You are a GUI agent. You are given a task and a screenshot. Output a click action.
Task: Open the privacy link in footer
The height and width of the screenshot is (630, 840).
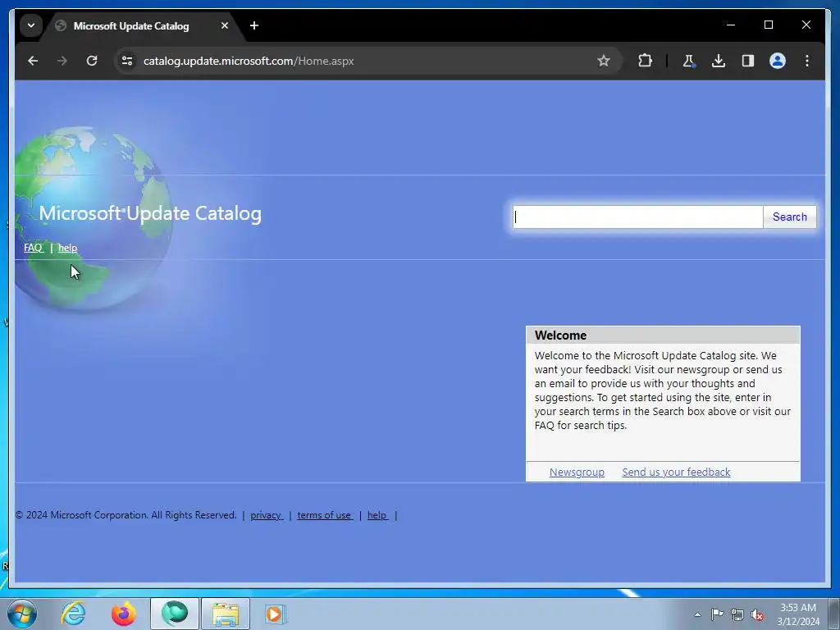pyautogui.click(x=267, y=515)
